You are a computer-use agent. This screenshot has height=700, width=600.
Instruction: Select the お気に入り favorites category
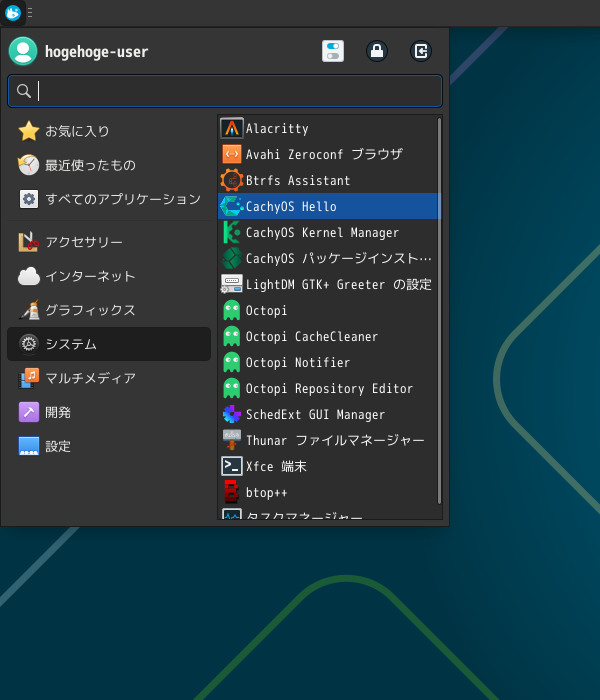click(77, 131)
